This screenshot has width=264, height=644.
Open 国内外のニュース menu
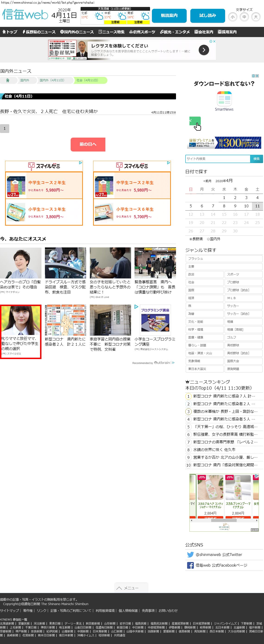point(77,32)
